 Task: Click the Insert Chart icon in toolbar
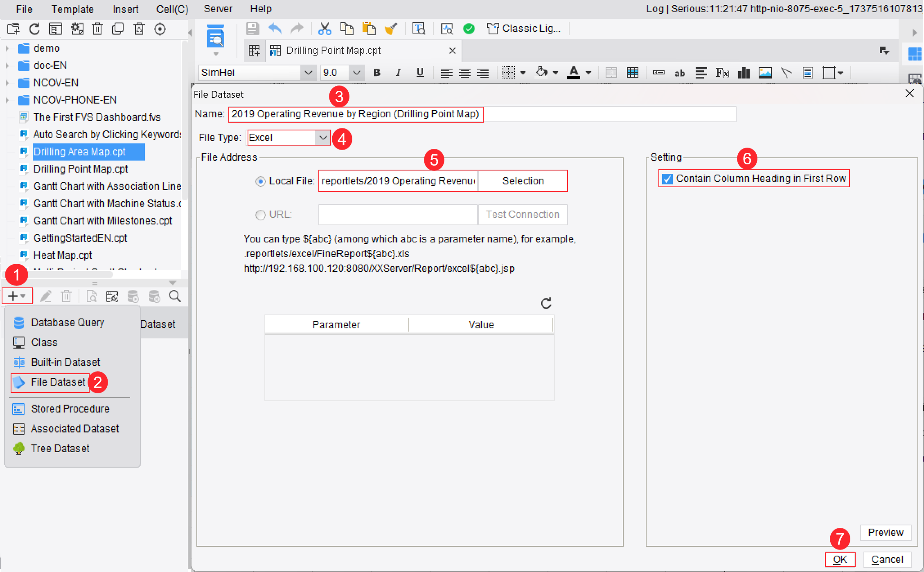(744, 73)
